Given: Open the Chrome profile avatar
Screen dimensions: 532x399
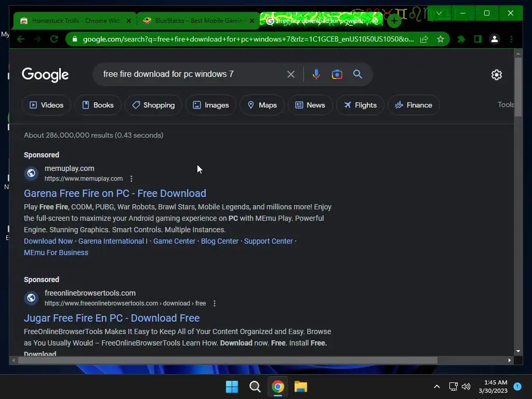Looking at the screenshot, I should pyautogui.click(x=495, y=39).
